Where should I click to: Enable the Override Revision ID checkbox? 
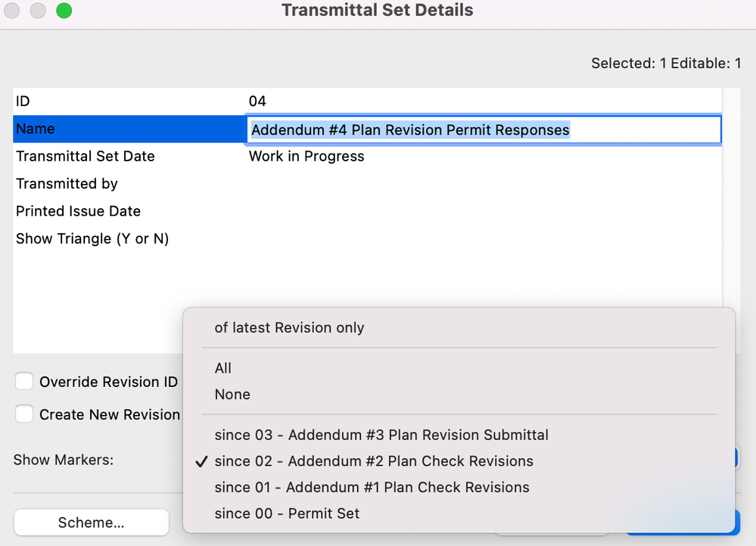point(23,382)
